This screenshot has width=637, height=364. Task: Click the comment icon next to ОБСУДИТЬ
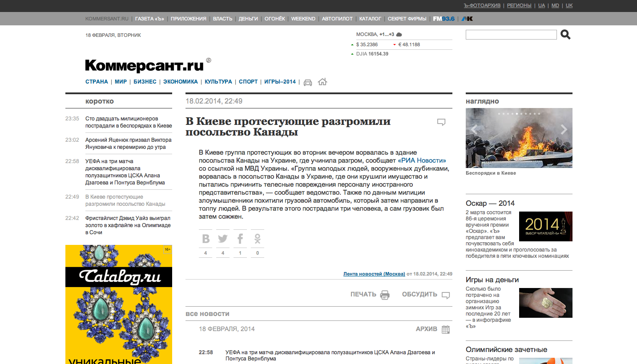click(446, 295)
